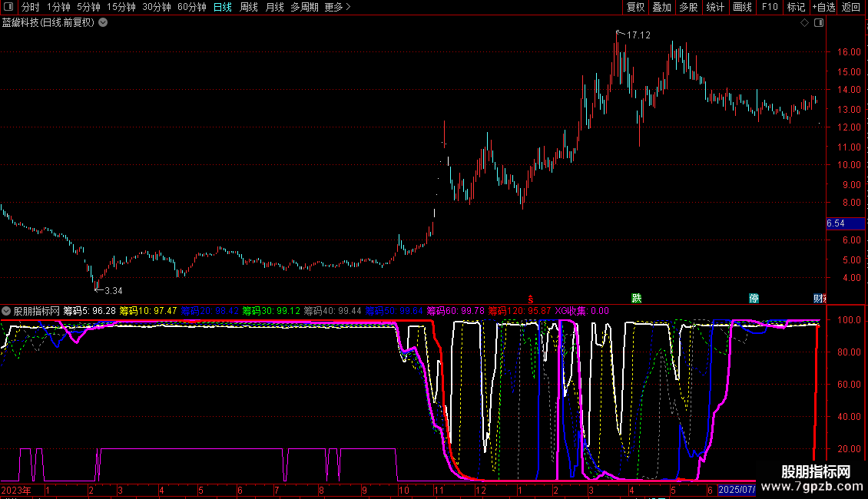Click the 2023年 timeline label
The width and height of the screenshot is (868, 499).
click(16, 490)
